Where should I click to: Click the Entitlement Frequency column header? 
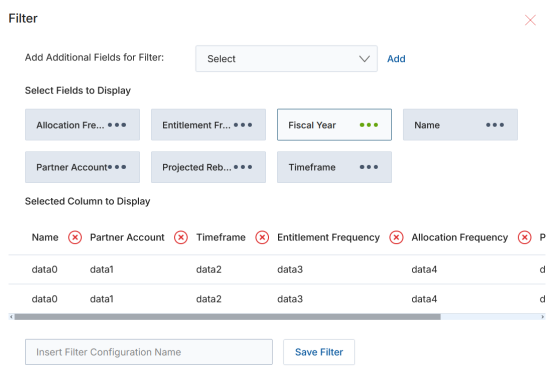pos(328,238)
